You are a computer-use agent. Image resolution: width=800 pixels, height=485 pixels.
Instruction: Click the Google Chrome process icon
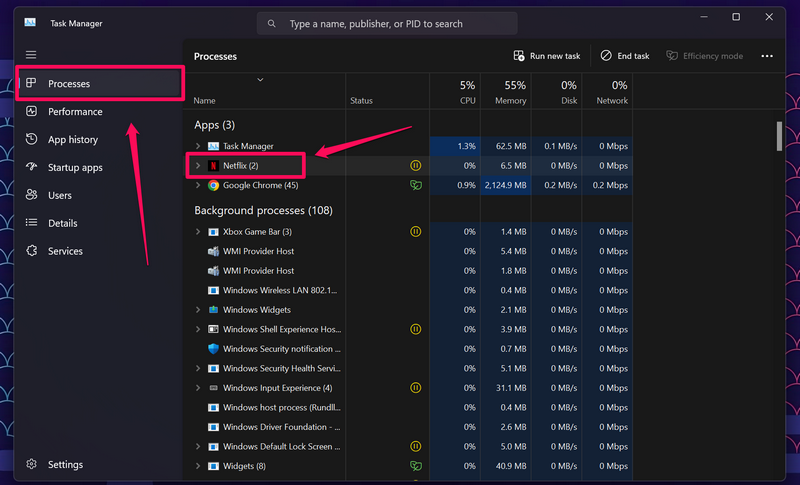point(213,185)
